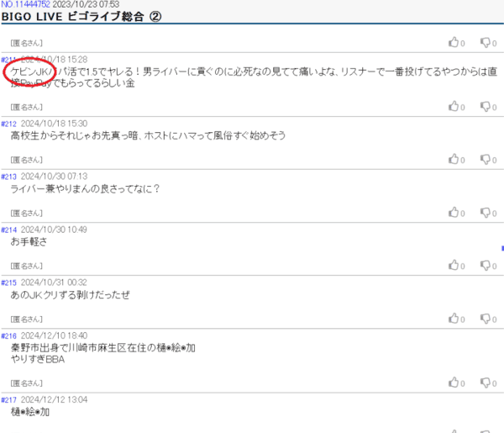Image resolution: width=504 pixels, height=433 pixels.
Task: Click the [匿名さん] name under post #215
Action: [26, 319]
